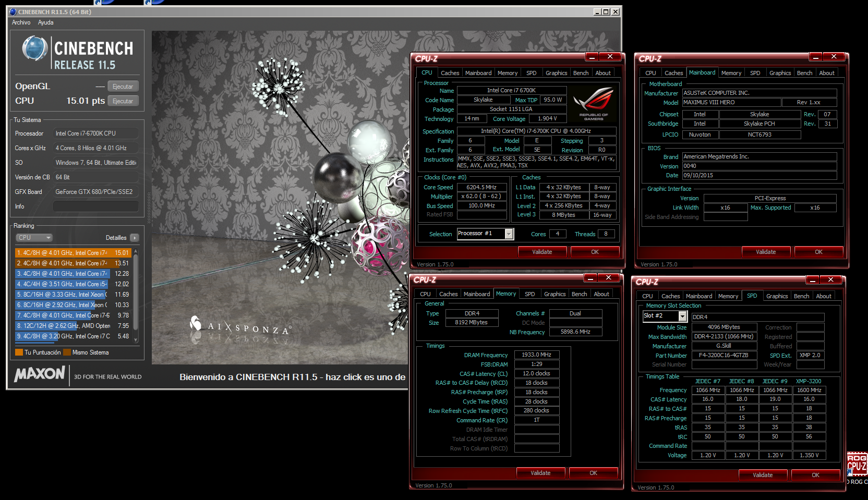Open SPD tab in Memory window
The height and width of the screenshot is (500, 868).
pos(530,294)
